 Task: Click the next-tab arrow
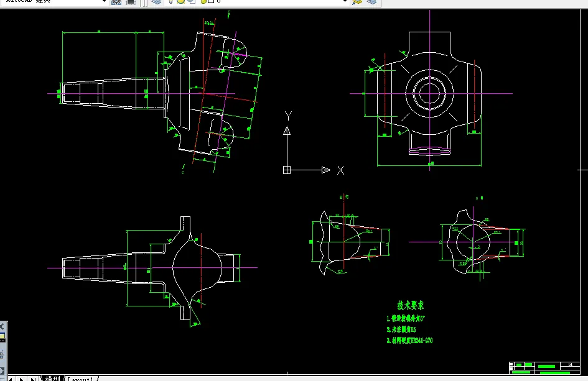point(21,379)
